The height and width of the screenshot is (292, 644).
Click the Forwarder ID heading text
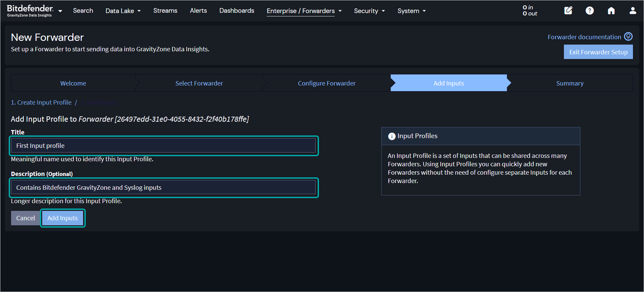click(130, 119)
